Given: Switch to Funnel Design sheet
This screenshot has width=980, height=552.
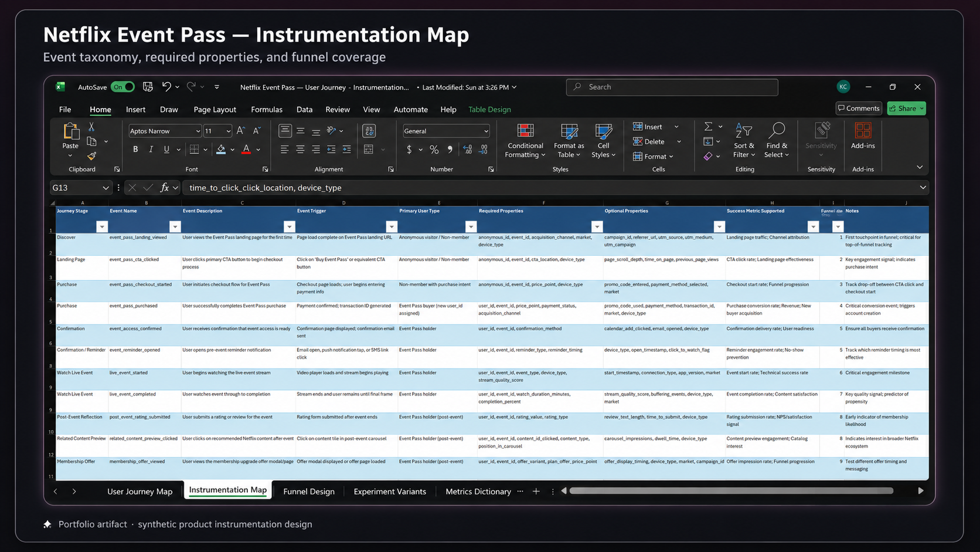Looking at the screenshot, I should (309, 492).
